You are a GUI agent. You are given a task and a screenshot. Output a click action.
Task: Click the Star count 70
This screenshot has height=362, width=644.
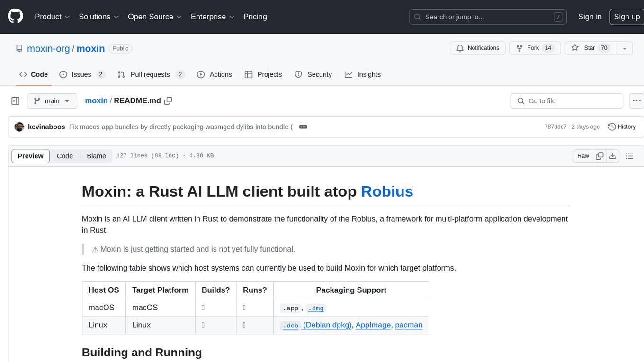point(604,48)
